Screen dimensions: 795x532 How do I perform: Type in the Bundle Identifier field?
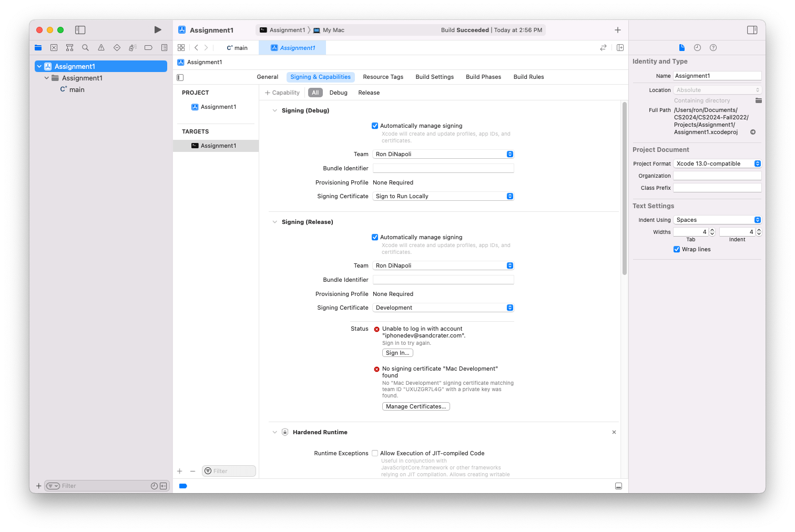[443, 168]
